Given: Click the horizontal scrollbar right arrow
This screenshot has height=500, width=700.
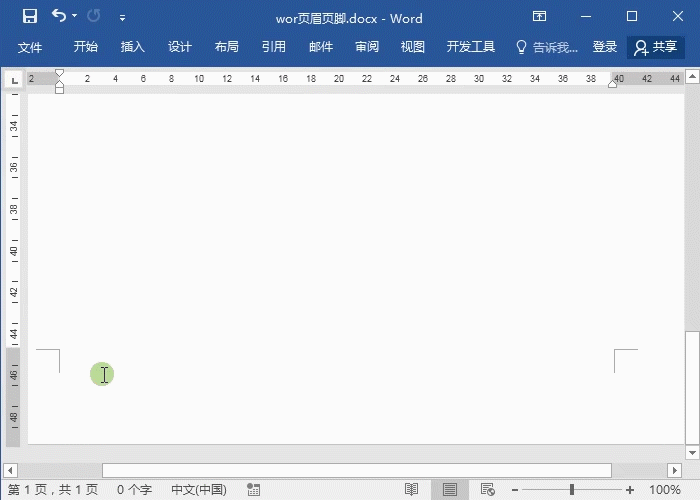Looking at the screenshot, I should [x=675, y=470].
